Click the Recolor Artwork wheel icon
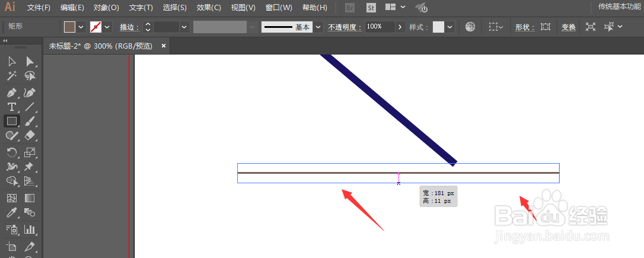644x258 pixels. [x=470, y=27]
